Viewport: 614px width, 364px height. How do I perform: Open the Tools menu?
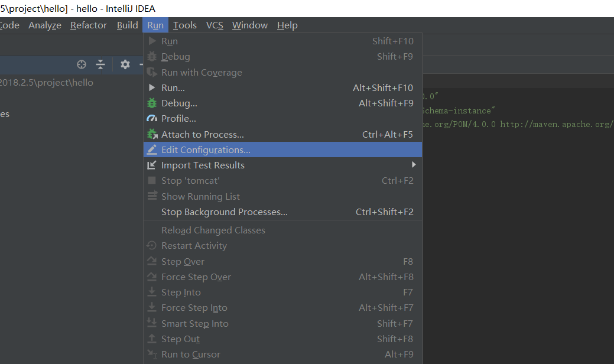click(185, 25)
